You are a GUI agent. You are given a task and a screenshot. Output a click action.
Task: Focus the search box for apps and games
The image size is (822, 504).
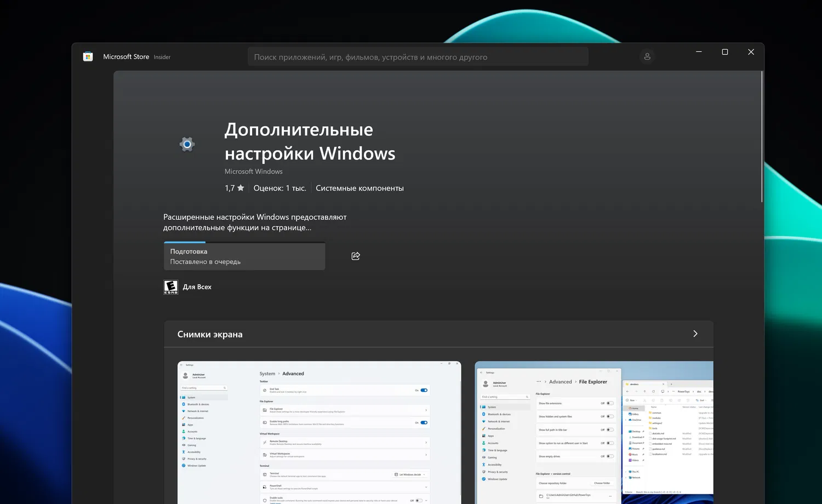click(x=418, y=56)
